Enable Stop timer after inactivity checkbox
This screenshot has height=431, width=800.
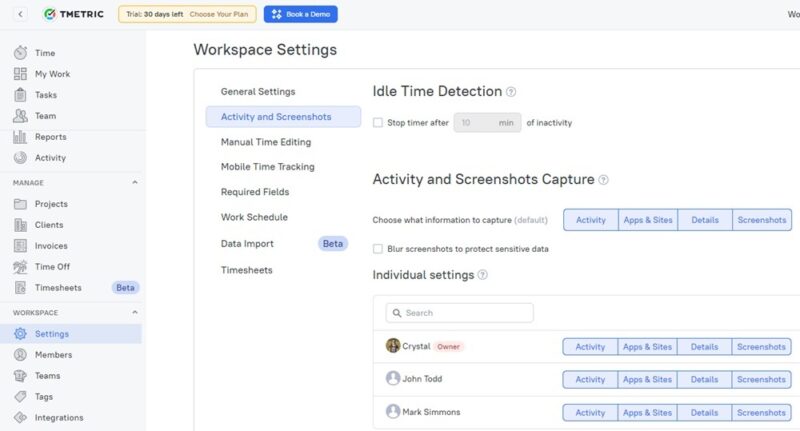tap(378, 122)
